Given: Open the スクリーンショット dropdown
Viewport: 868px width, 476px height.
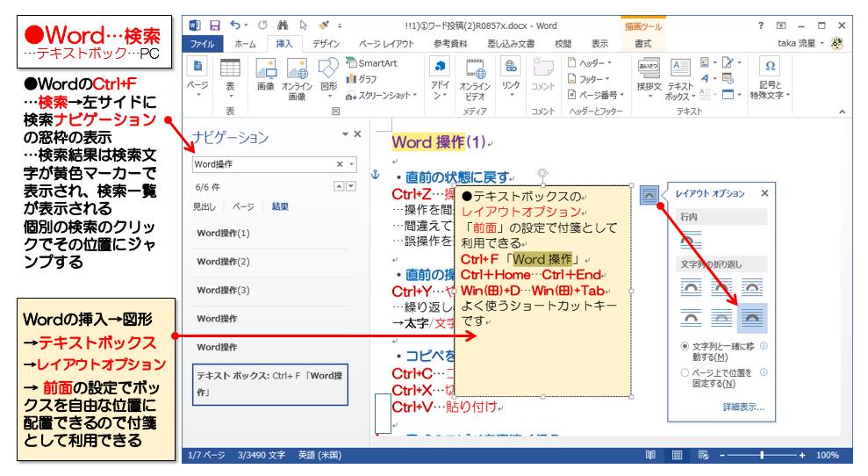Looking at the screenshot, I should (382, 96).
